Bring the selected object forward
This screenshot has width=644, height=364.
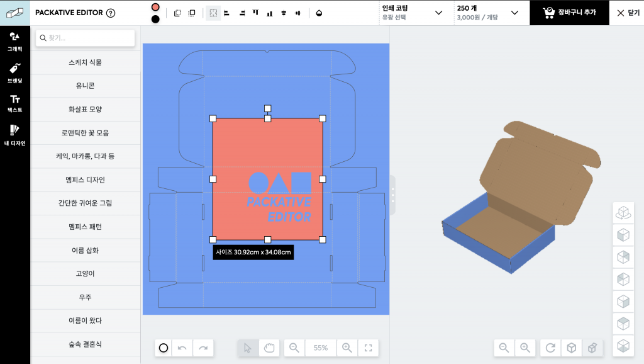[192, 13]
